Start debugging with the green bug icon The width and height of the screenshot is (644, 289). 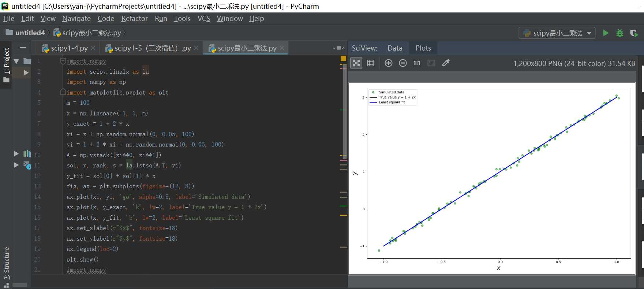tap(619, 33)
